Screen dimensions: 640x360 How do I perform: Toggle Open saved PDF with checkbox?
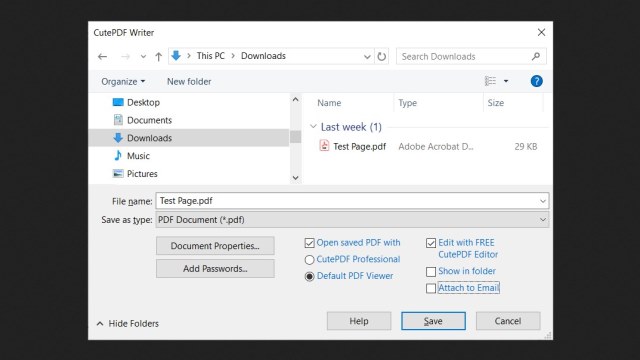tap(309, 243)
